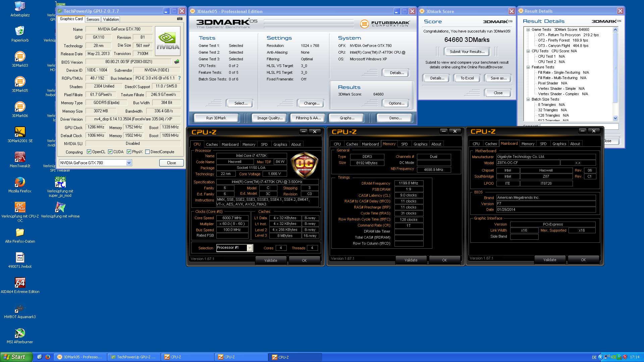Click Start button on taskbar
The height and width of the screenshot is (362, 644).
pos(16,357)
